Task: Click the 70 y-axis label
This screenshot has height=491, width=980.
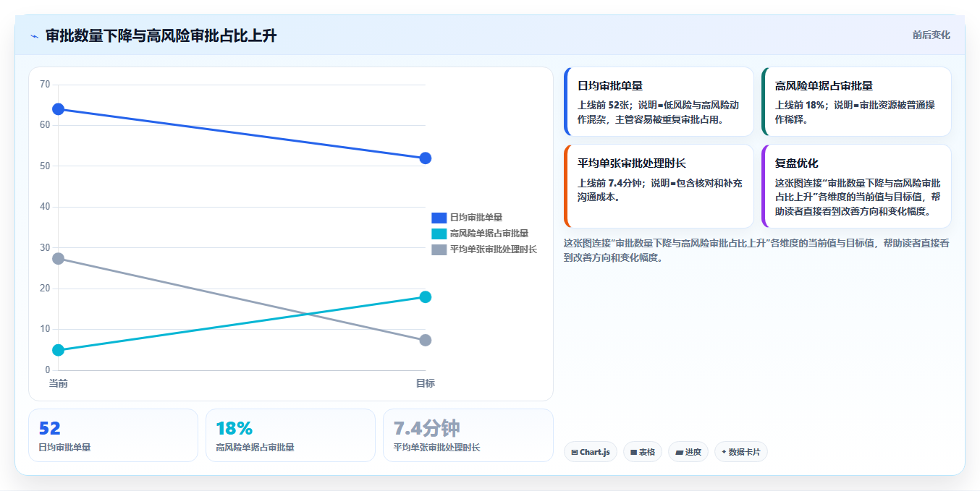Action: [x=45, y=85]
